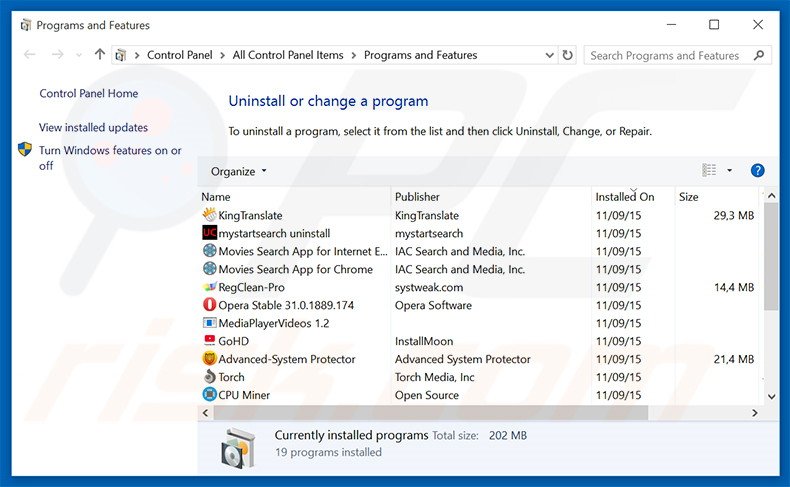The width and height of the screenshot is (790, 487).
Task: Click the Windows features shield icon
Action: click(25, 150)
